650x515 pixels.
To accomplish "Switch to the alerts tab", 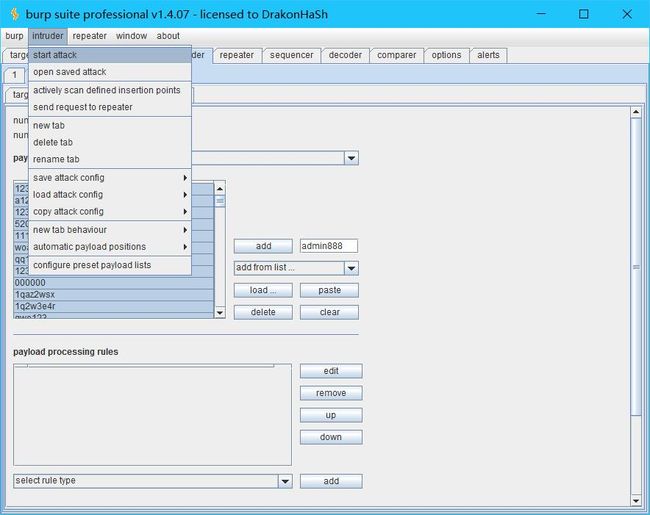I will [x=488, y=55].
